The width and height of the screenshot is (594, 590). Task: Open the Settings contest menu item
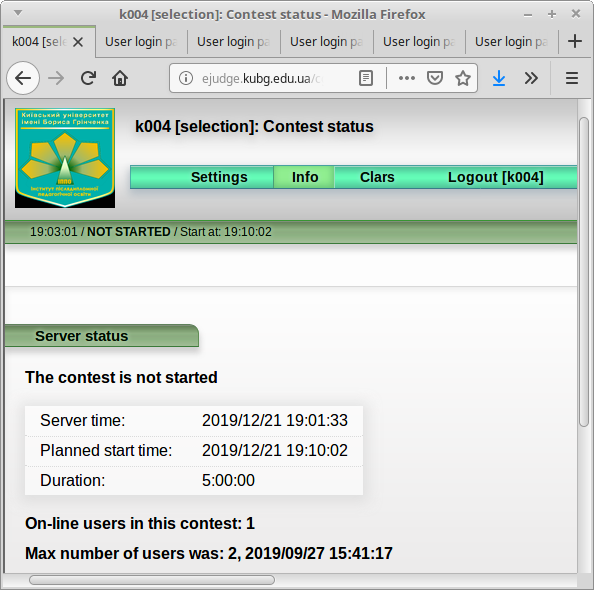coord(219,177)
